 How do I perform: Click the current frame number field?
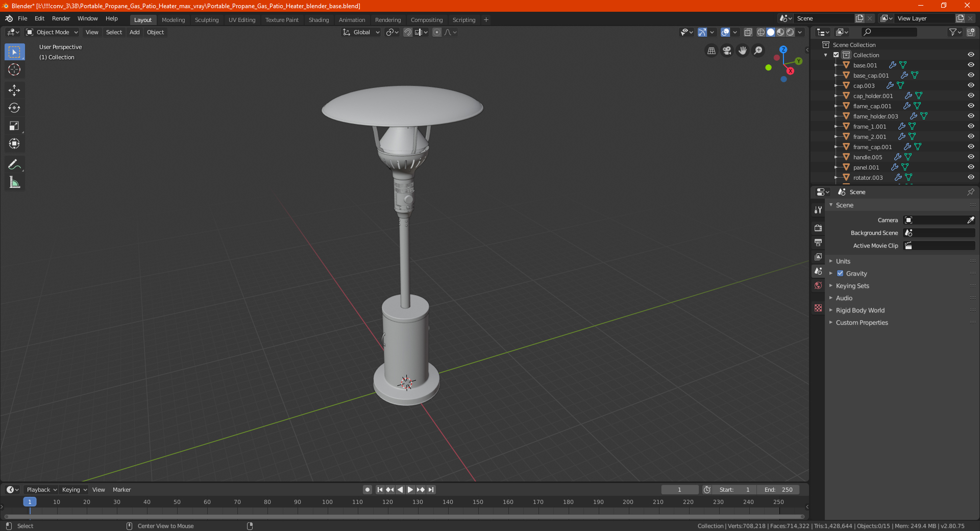click(x=679, y=490)
